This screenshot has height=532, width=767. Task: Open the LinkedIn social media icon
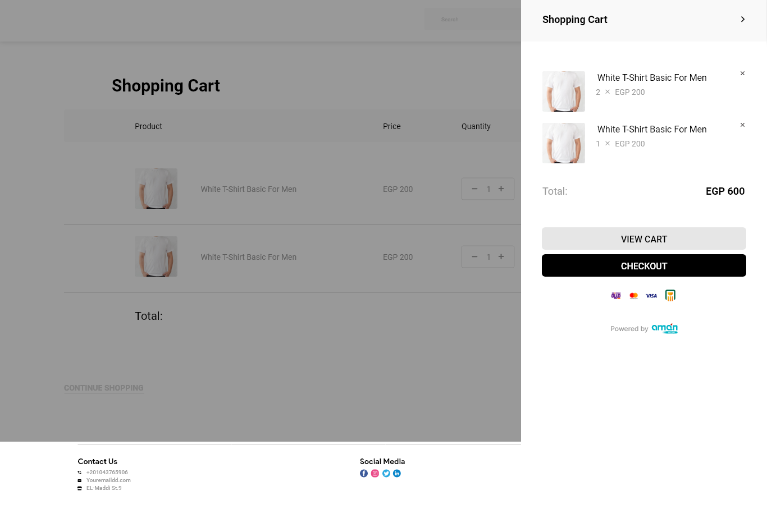(397, 474)
